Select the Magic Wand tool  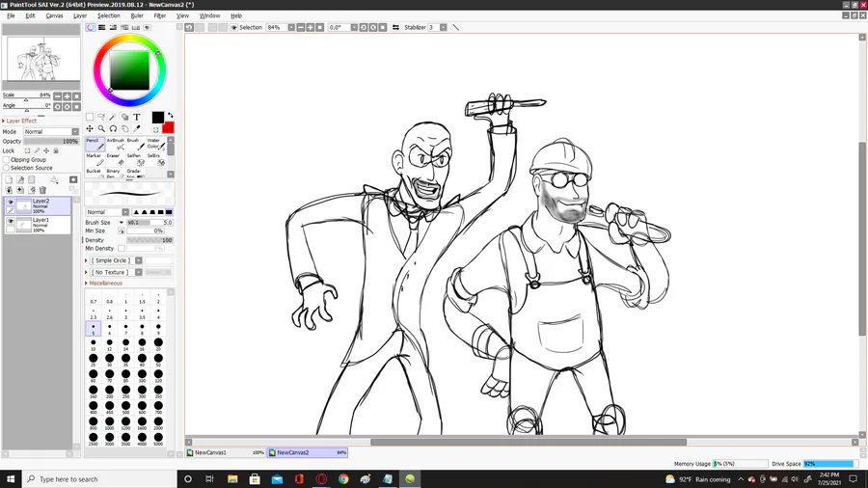[113, 117]
